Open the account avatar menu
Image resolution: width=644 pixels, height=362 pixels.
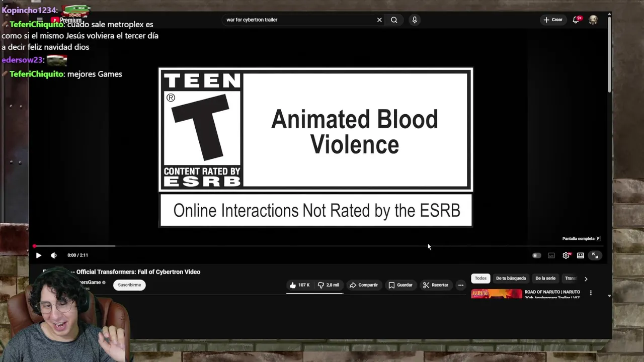pyautogui.click(x=593, y=20)
